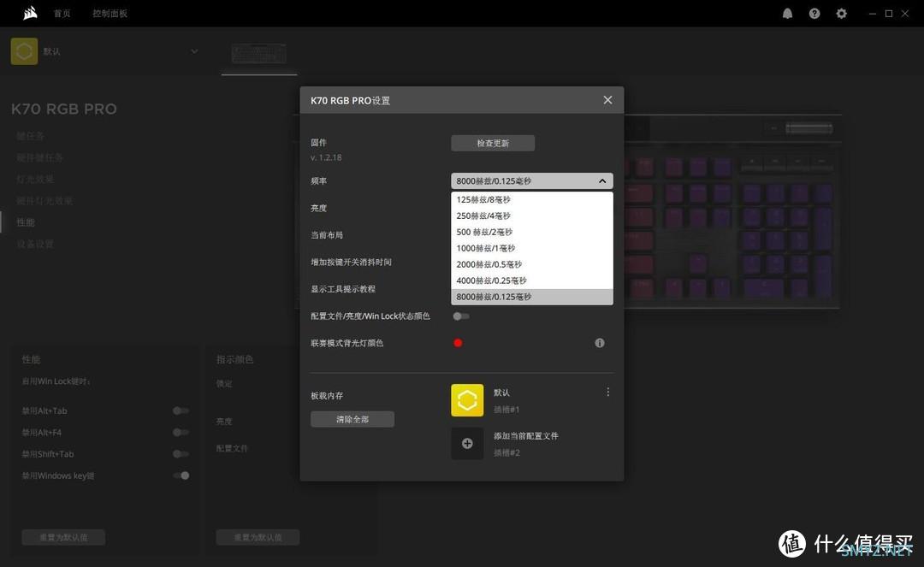The width and height of the screenshot is (924, 567).
Task: Click firmware version v. 1.2.18 text
Action: click(326, 157)
